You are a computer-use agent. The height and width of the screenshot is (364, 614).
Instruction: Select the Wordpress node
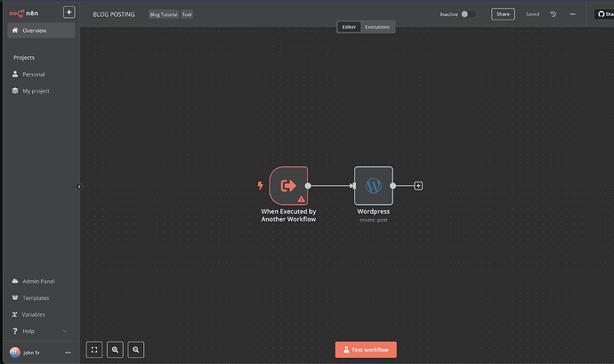374,186
